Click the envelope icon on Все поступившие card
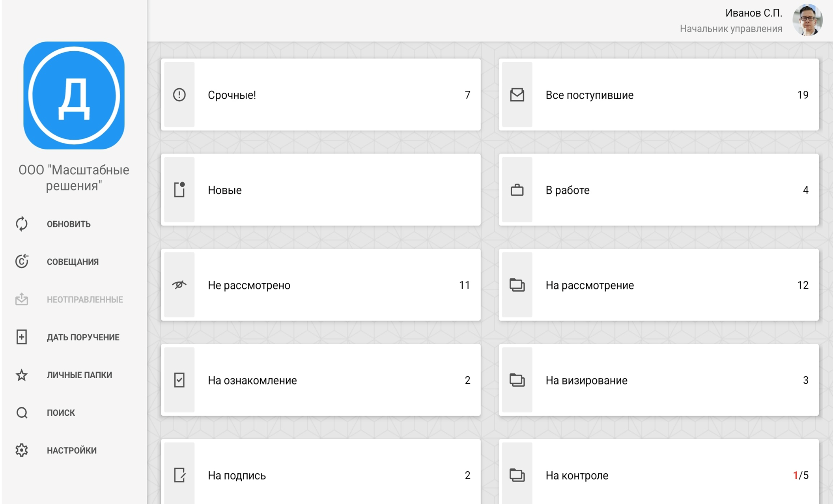 point(517,95)
